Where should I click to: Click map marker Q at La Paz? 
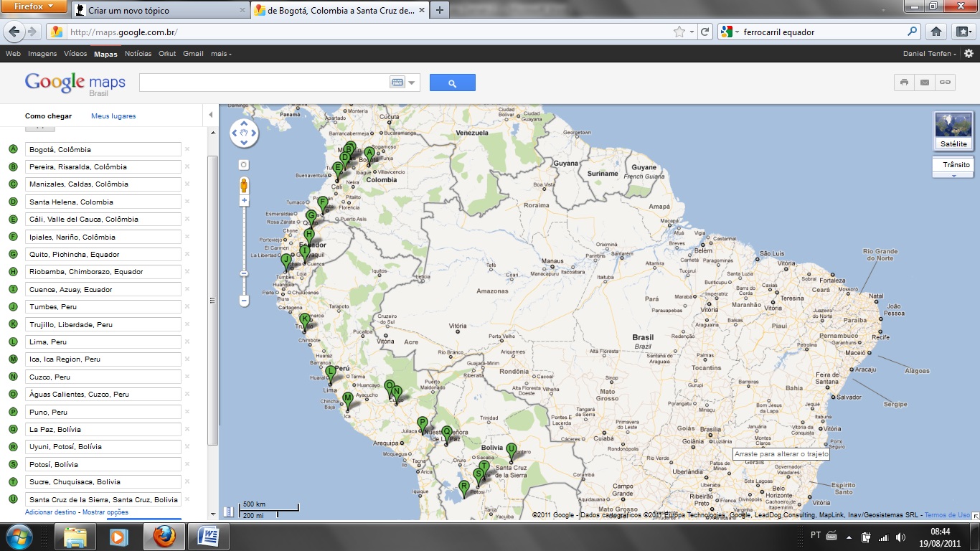pyautogui.click(x=446, y=435)
